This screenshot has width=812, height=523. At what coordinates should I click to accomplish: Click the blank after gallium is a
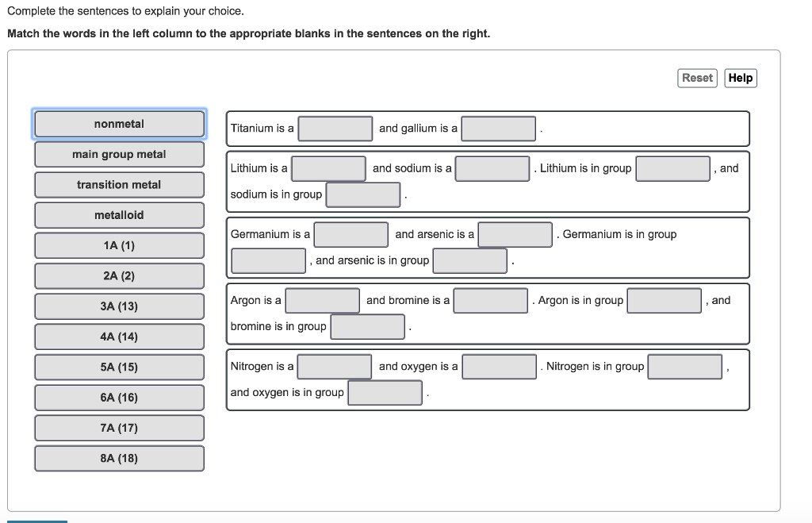498,128
